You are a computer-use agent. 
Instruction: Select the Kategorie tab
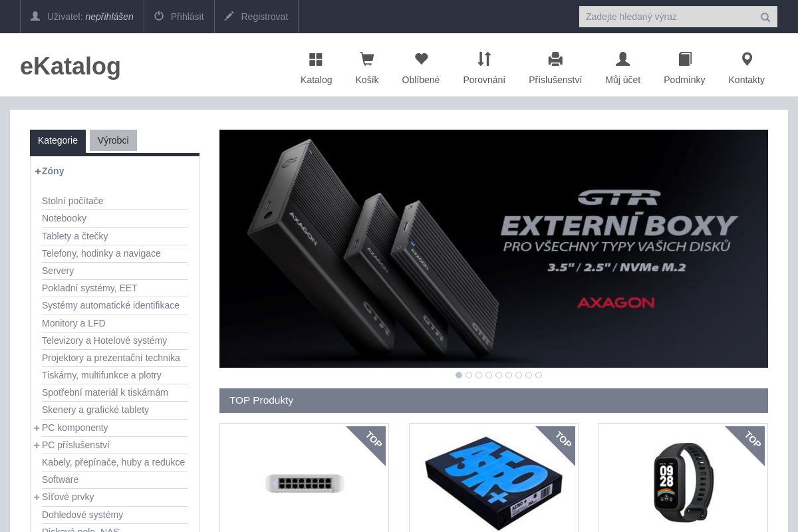pyautogui.click(x=58, y=140)
